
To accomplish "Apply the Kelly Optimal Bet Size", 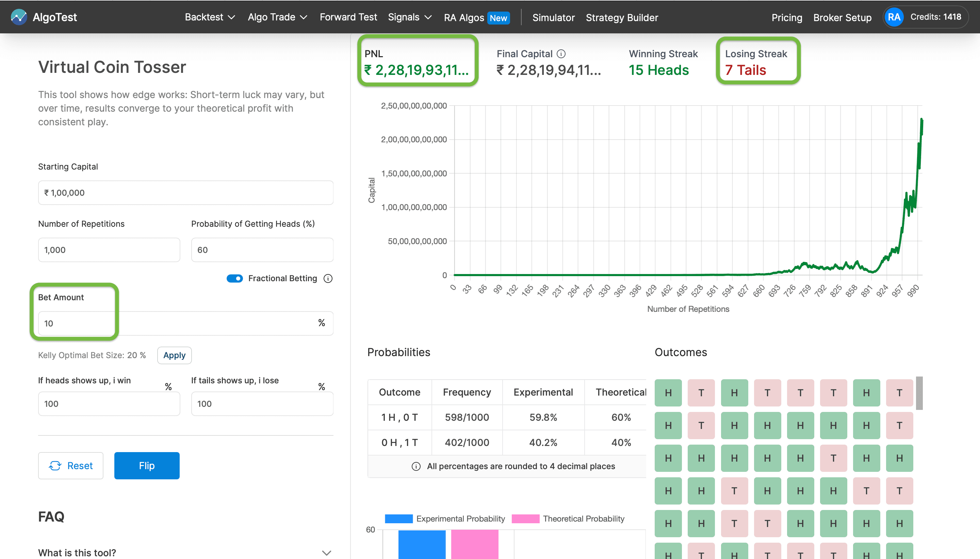I will click(174, 355).
